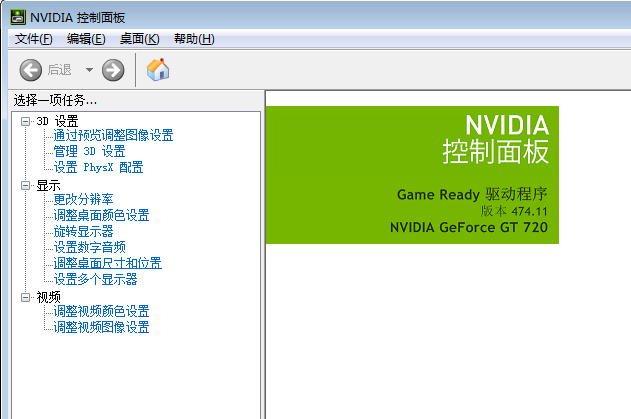Click the Game Ready 驱动程序 text
This screenshot has width=631, height=419.
pos(472,194)
